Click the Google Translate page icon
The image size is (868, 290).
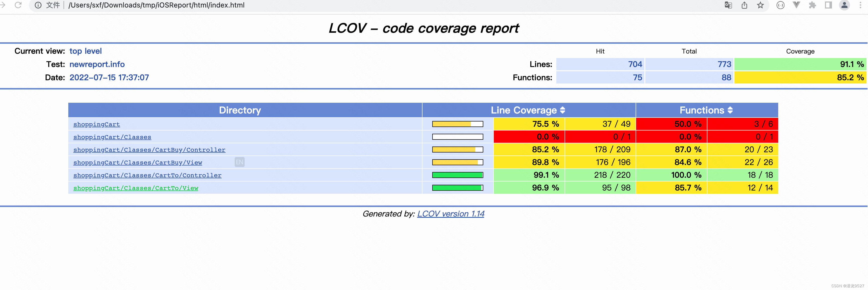point(728,5)
